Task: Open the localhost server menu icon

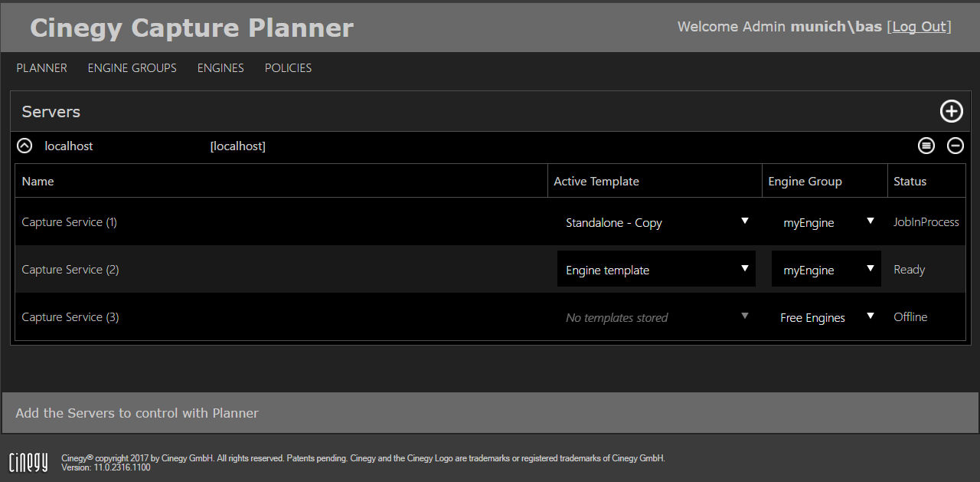Action: point(926,146)
